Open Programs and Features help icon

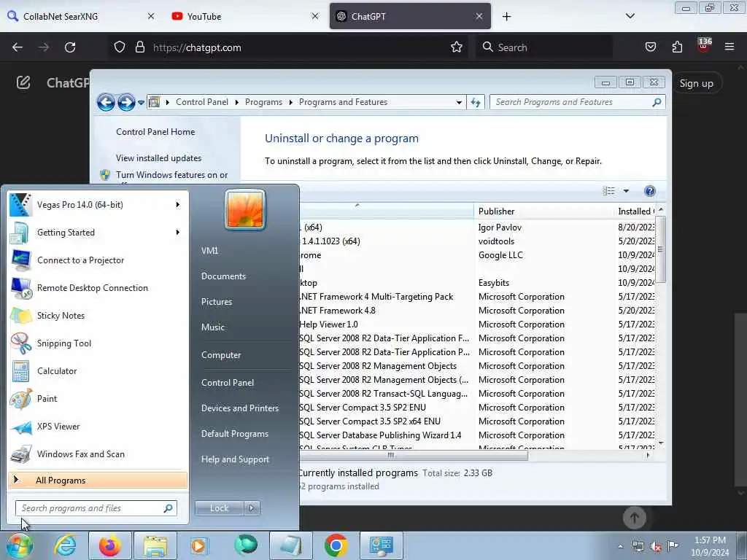point(649,191)
